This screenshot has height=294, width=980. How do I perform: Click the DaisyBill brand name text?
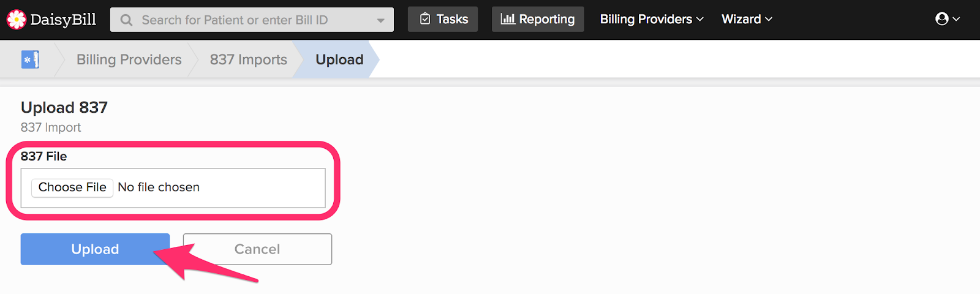[63, 20]
